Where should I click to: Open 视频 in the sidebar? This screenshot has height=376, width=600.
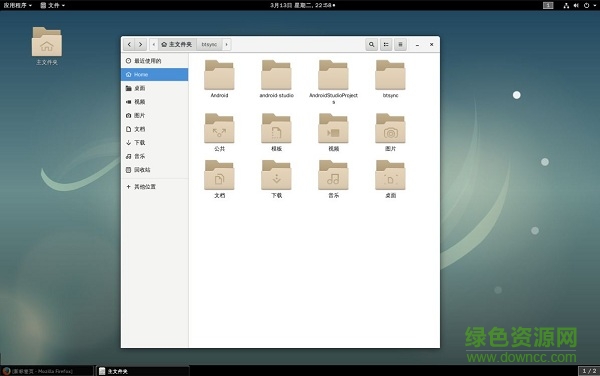coord(155,102)
